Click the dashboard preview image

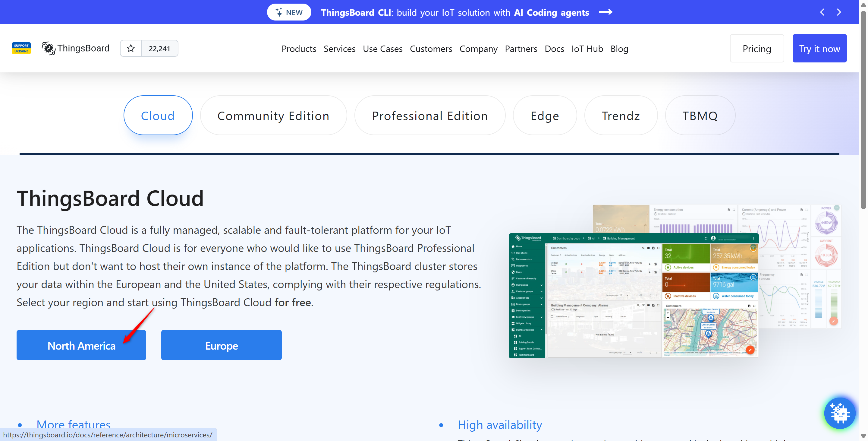675,281
